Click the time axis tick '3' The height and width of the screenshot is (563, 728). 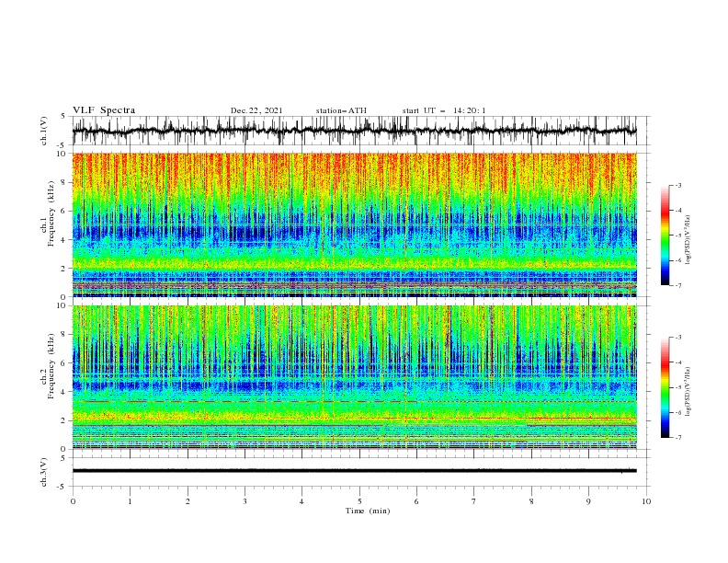(245, 501)
